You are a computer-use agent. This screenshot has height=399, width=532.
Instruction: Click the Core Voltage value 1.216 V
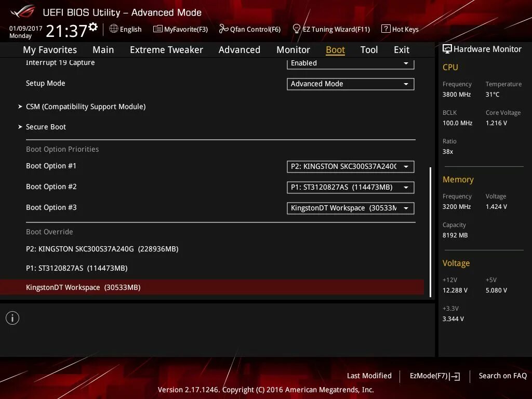[496, 123]
